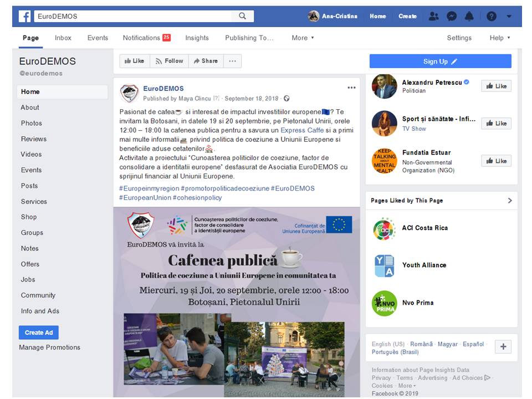Open the Notifications bell icon

click(469, 16)
